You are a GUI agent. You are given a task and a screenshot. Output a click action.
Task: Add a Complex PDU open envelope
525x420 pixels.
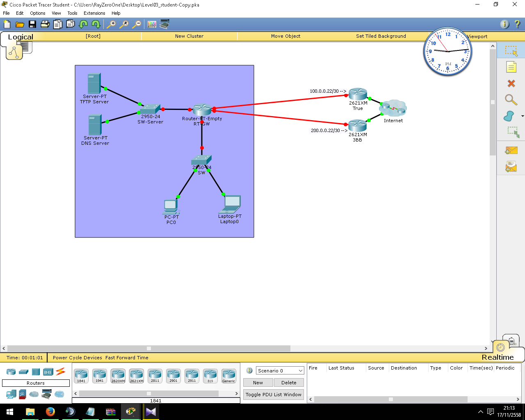click(511, 167)
